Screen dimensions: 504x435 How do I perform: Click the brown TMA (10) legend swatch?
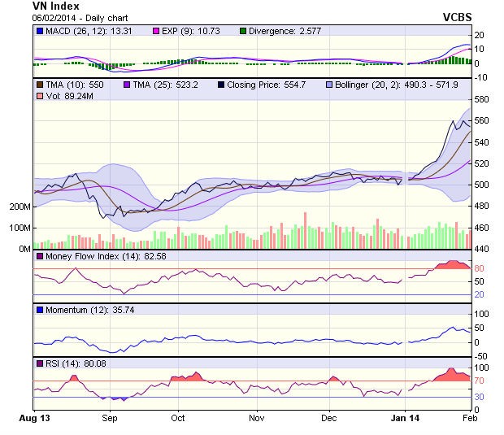point(40,85)
